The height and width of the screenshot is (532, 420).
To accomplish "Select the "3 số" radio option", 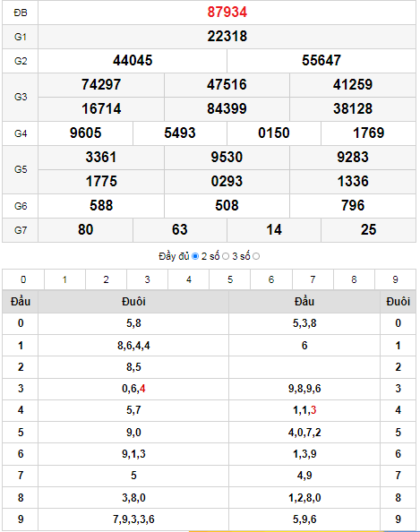I will coord(256,256).
